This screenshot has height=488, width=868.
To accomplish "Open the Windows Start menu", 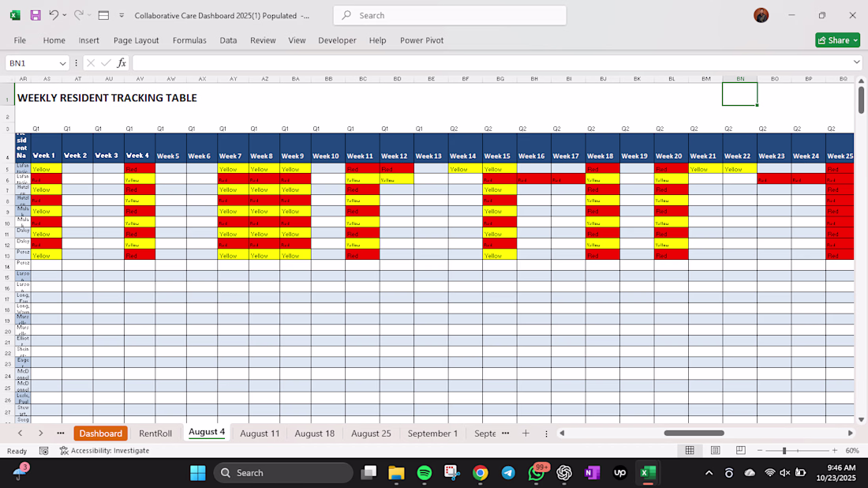I will [197, 473].
